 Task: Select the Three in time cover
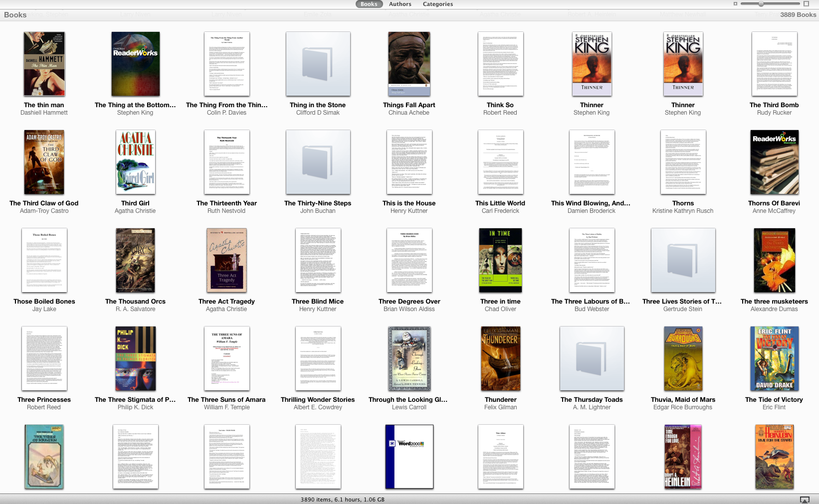pos(500,261)
